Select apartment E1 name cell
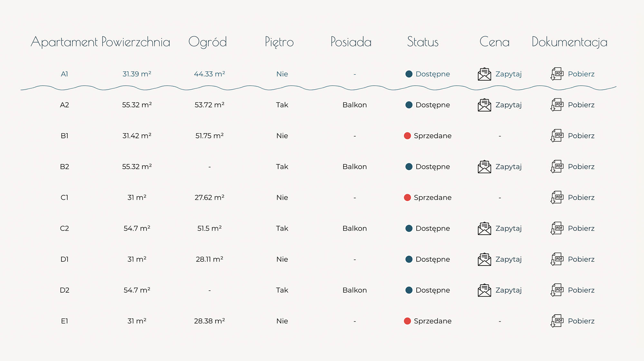This screenshot has width=644, height=361. pyautogui.click(x=64, y=321)
